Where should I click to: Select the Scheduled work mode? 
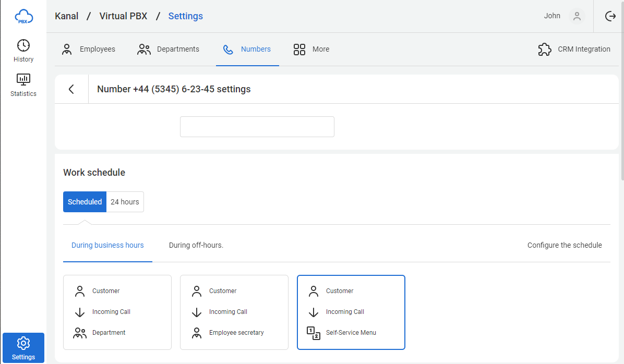click(85, 202)
